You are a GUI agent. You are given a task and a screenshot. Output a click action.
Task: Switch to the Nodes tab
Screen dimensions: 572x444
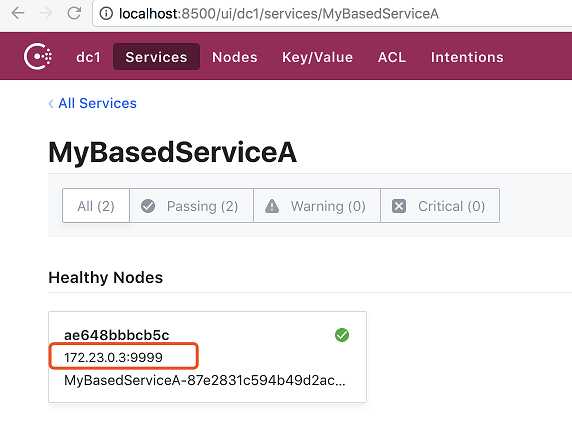point(235,57)
